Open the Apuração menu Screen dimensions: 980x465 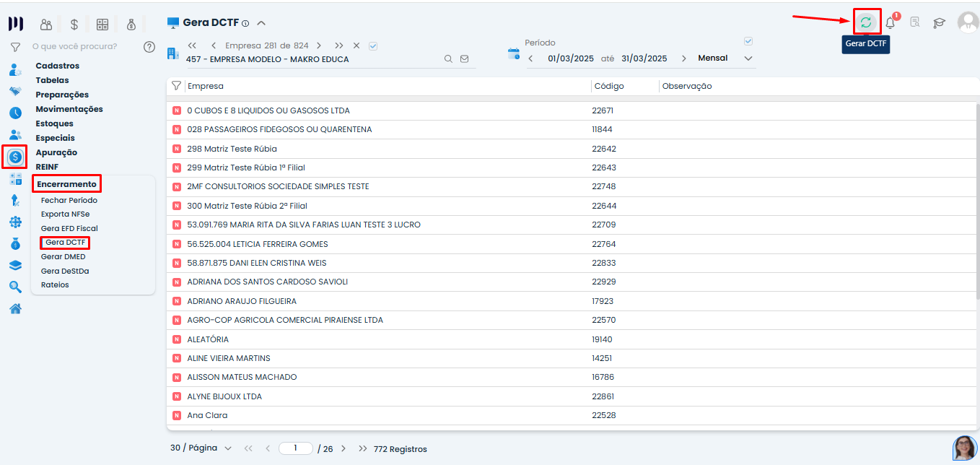[56, 152]
